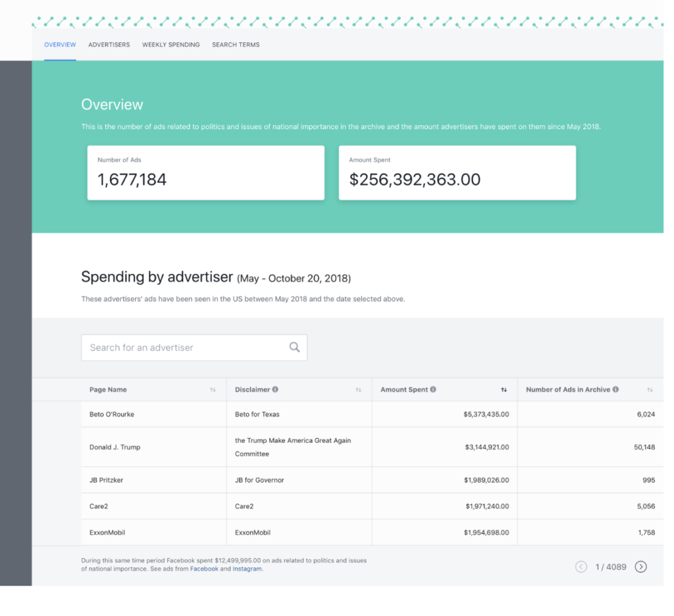The height and width of the screenshot is (616, 674).
Task: Click the $1,954,698.00 amount cell
Action: click(x=445, y=532)
